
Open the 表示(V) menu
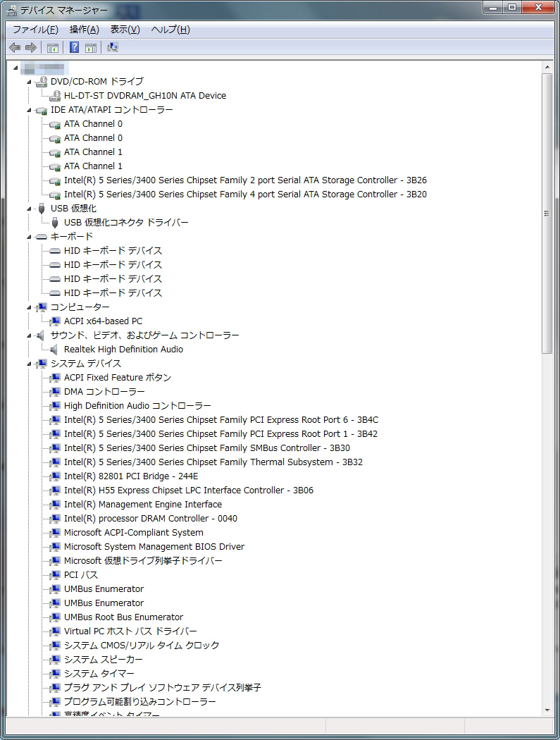click(x=125, y=30)
